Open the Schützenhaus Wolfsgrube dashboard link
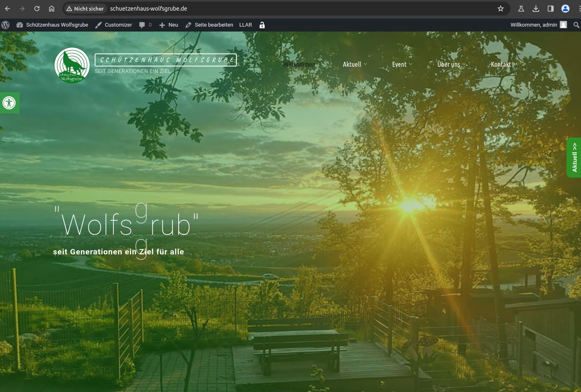The height and width of the screenshot is (392, 581). pos(52,25)
